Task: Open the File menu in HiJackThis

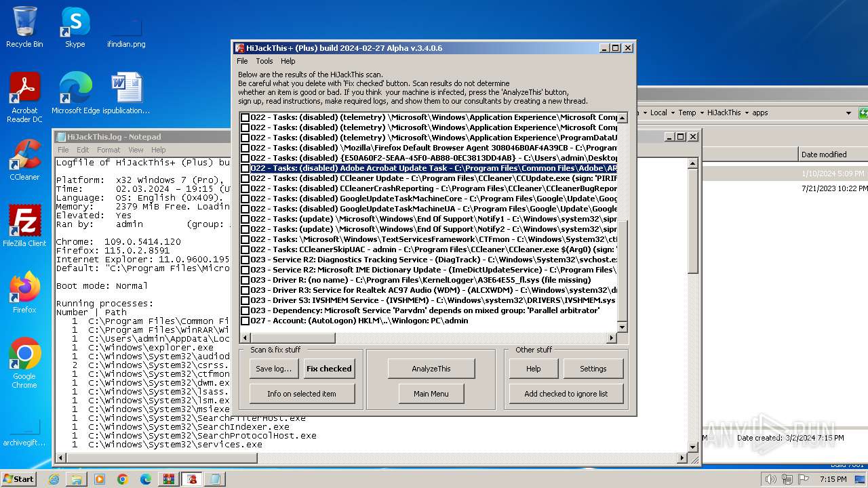Action: click(242, 61)
